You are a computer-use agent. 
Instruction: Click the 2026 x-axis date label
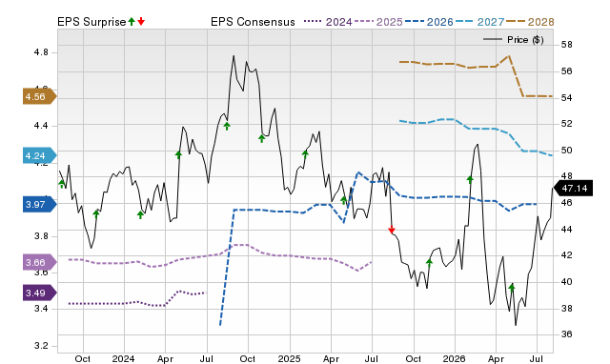tap(454, 358)
